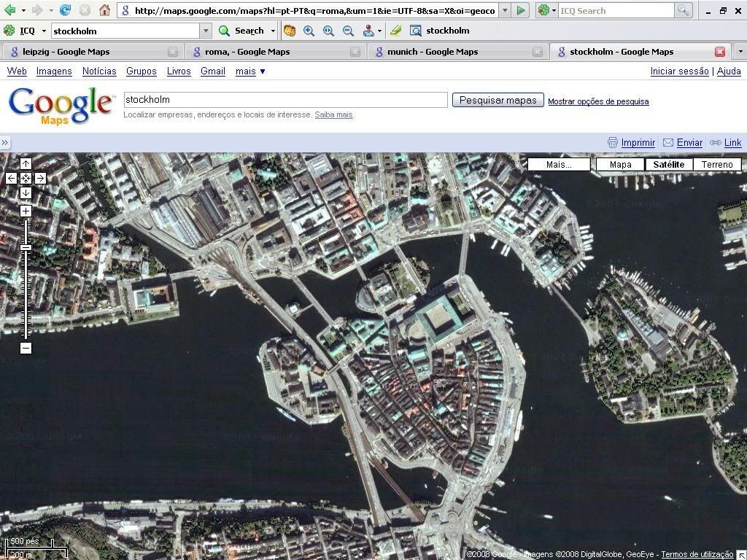Switch map view to Mapa
The width and height of the screenshot is (747, 560).
click(x=620, y=164)
